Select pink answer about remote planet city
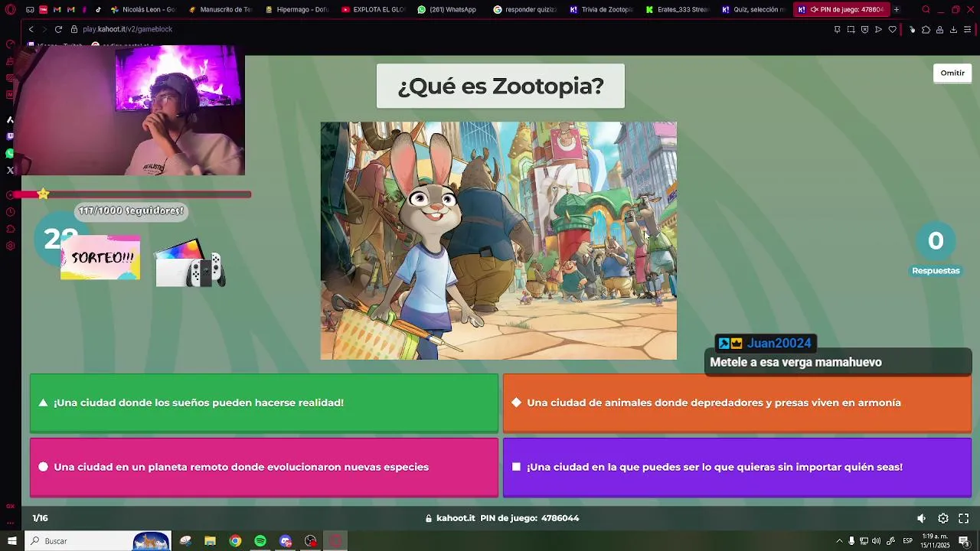Image resolution: width=980 pixels, height=551 pixels. 264,467
